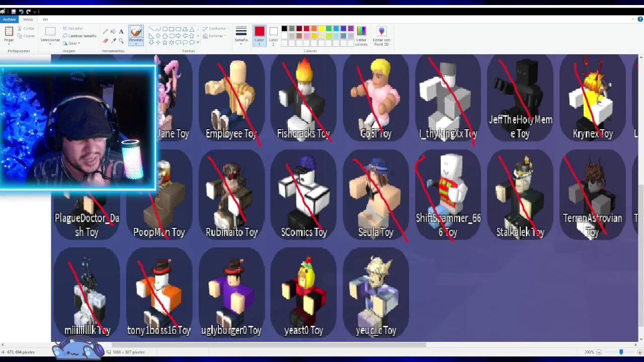Click Cambiar tamaño resize button
Screen dimensions: 644x362
click(79, 36)
